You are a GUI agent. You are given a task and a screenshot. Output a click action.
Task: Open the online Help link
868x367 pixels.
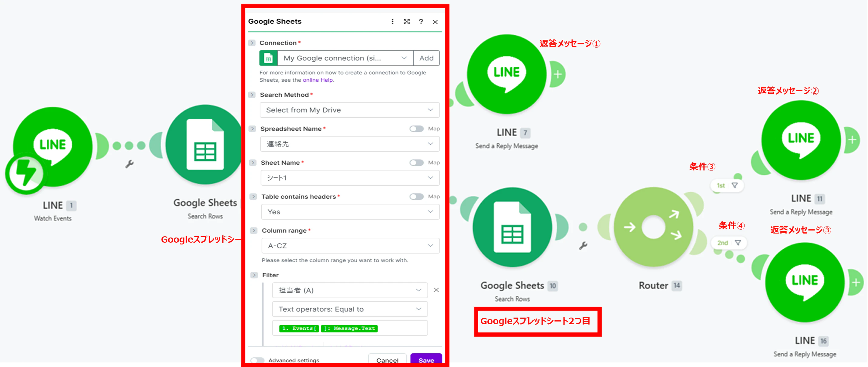pos(318,80)
